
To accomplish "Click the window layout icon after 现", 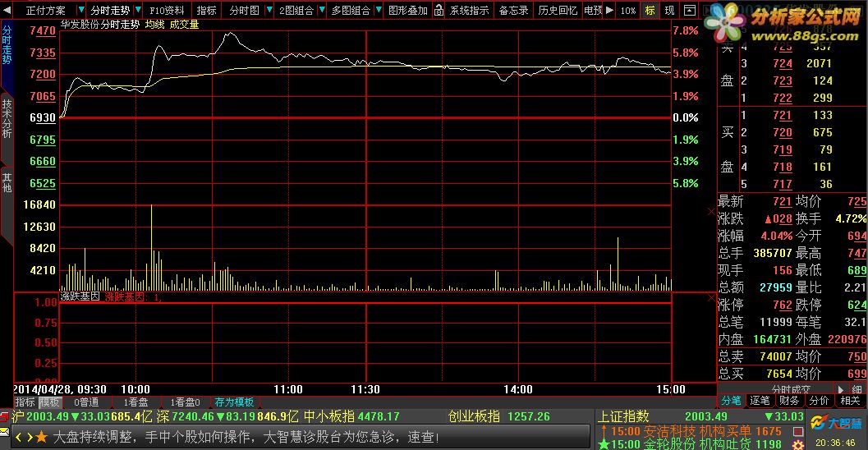I will (689, 10).
